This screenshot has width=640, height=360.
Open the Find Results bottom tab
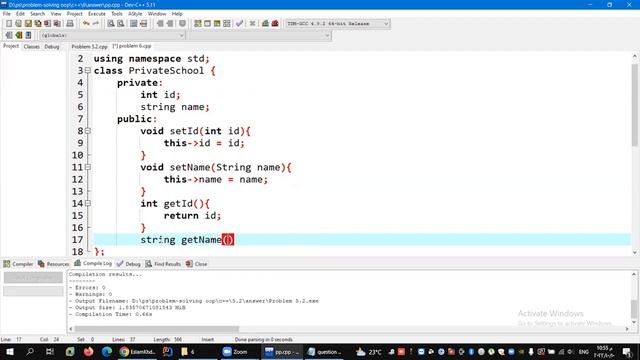pyautogui.click(x=163, y=264)
